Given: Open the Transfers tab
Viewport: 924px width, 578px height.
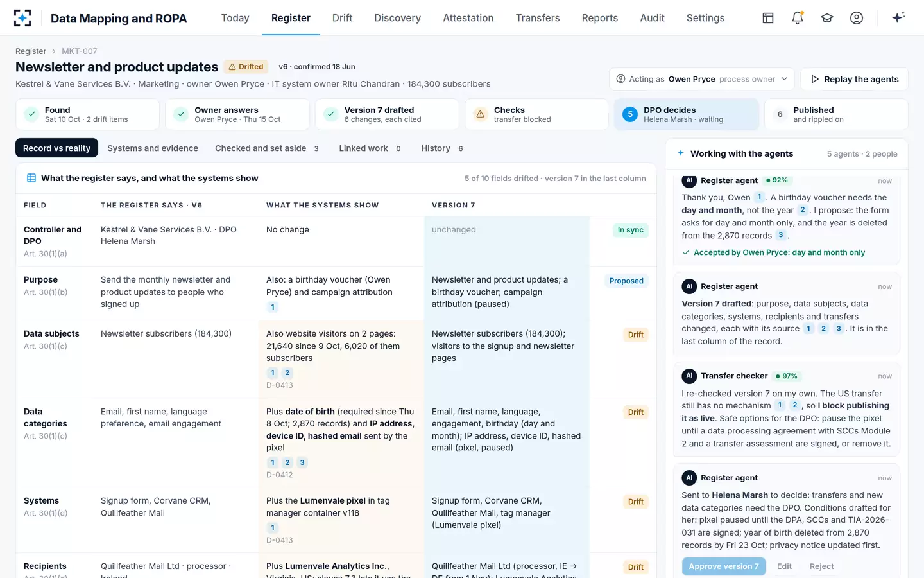Looking at the screenshot, I should 538,18.
